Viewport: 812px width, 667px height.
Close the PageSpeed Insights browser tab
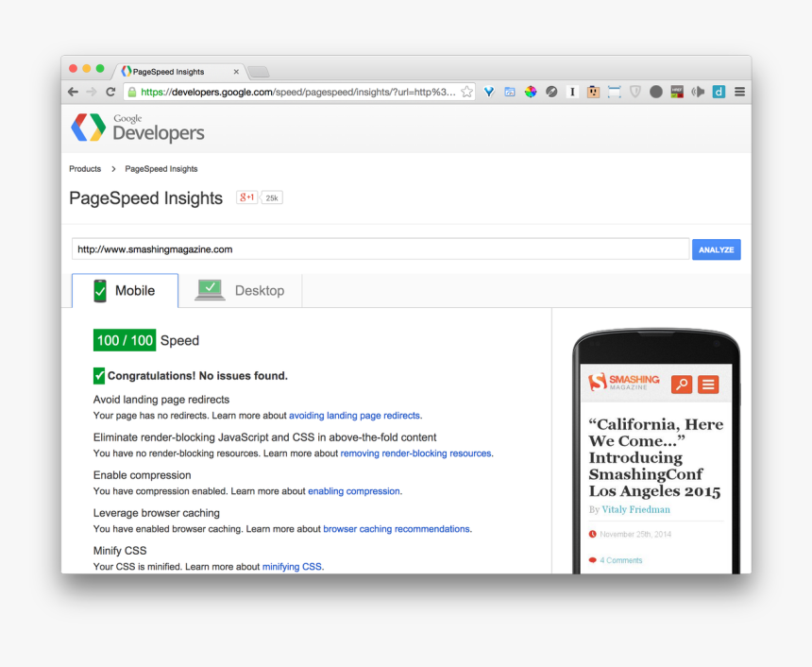pyautogui.click(x=236, y=72)
